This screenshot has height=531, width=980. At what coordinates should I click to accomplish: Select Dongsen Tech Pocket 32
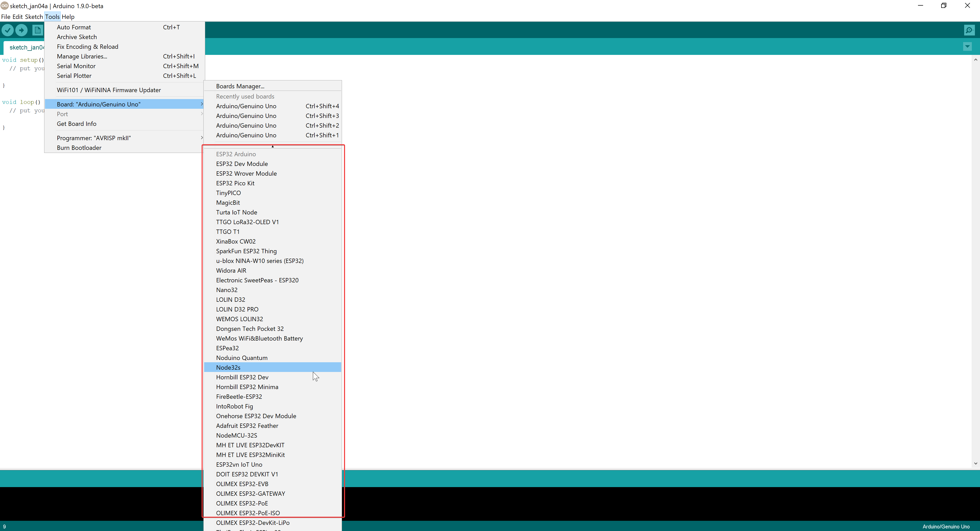[272, 329]
